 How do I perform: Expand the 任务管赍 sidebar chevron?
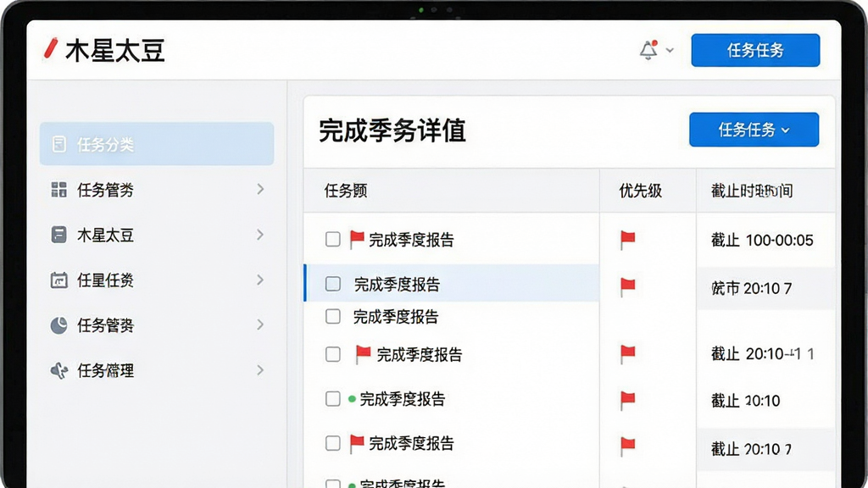click(260, 324)
